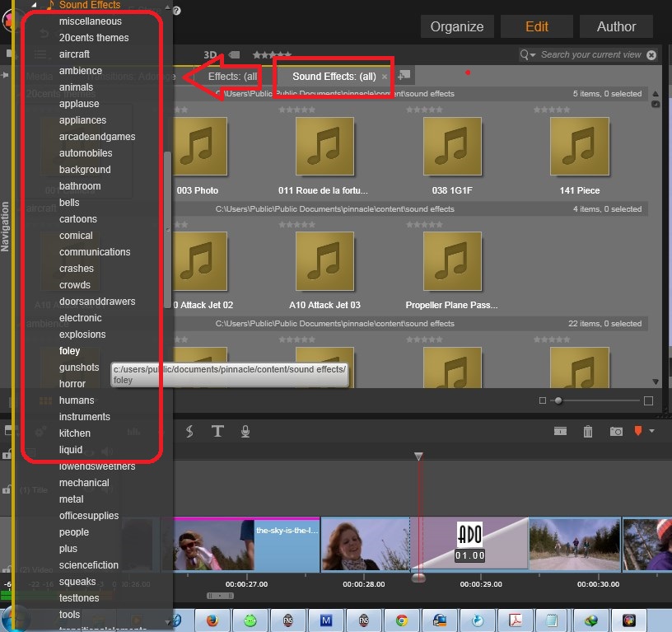
Task: Select the explosions sound category
Action: click(x=82, y=334)
